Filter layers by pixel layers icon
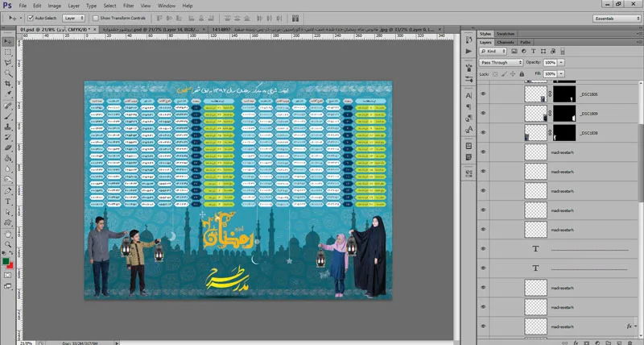 click(514, 52)
